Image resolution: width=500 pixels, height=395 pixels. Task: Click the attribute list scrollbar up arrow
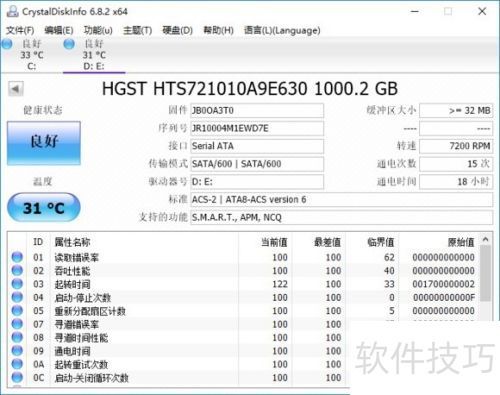[x=486, y=239]
